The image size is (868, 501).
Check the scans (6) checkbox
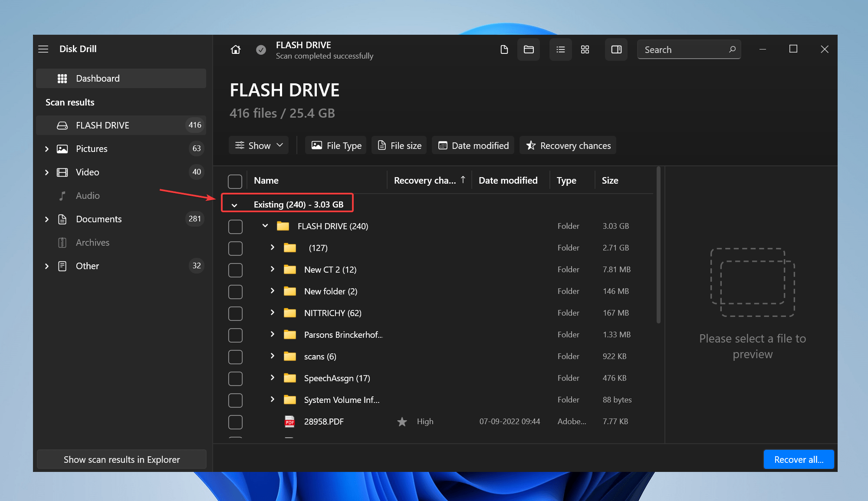click(x=235, y=357)
